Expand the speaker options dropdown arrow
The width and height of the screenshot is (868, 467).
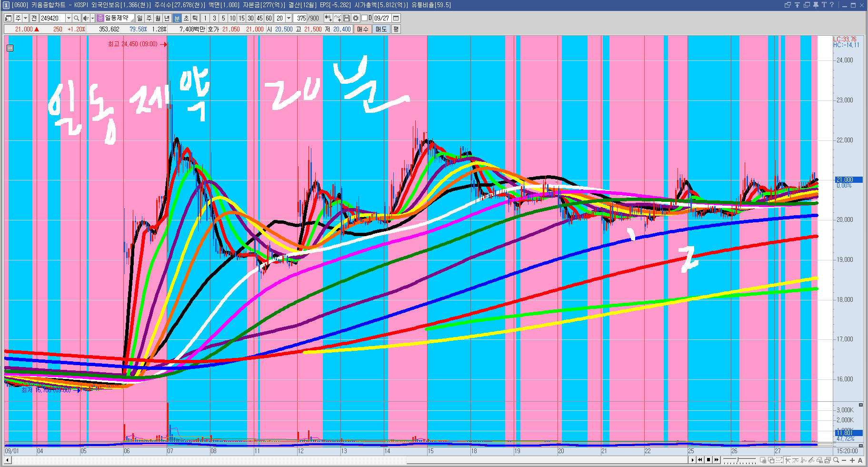(92, 18)
